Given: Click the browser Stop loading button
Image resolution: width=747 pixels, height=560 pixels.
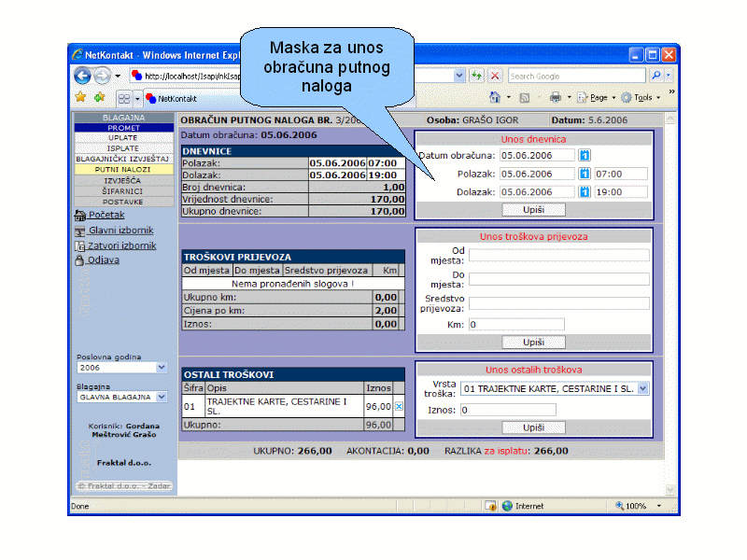Looking at the screenshot, I should point(495,76).
